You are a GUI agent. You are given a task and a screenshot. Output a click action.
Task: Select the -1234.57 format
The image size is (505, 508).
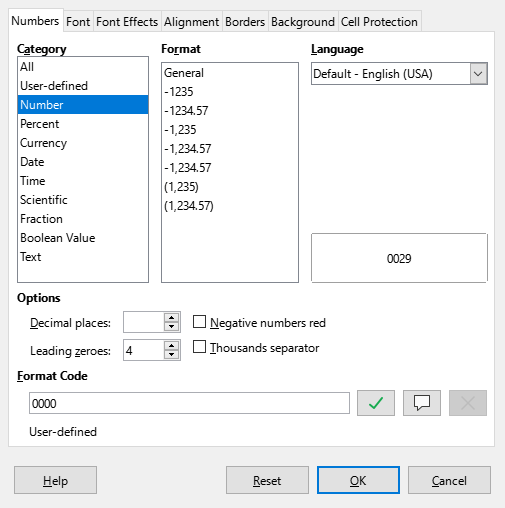point(230,111)
